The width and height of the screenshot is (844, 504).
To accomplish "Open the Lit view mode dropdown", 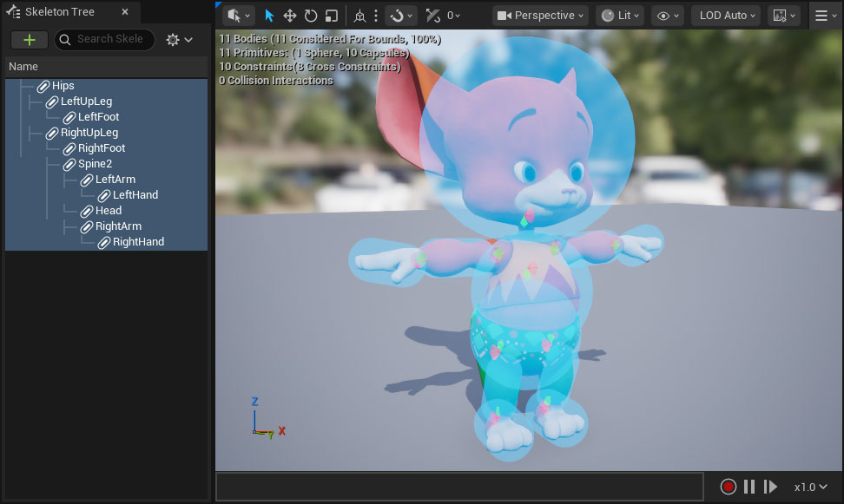I will click(619, 15).
